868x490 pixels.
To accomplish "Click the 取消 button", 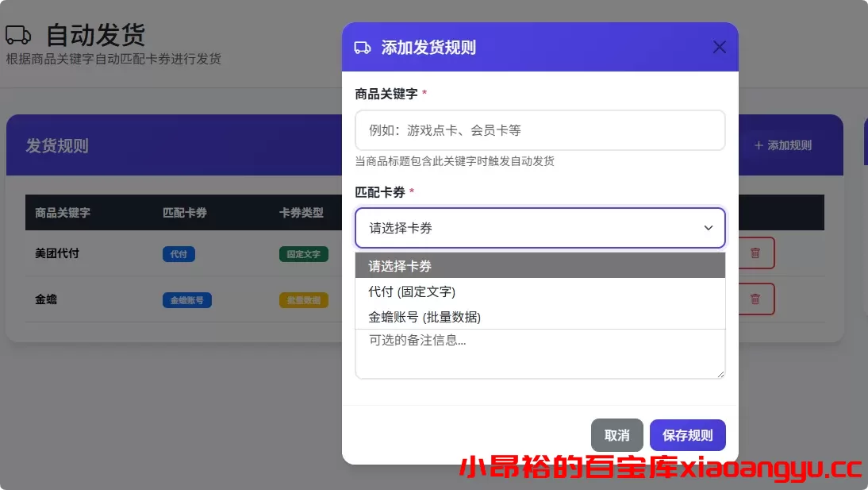I will (x=617, y=435).
